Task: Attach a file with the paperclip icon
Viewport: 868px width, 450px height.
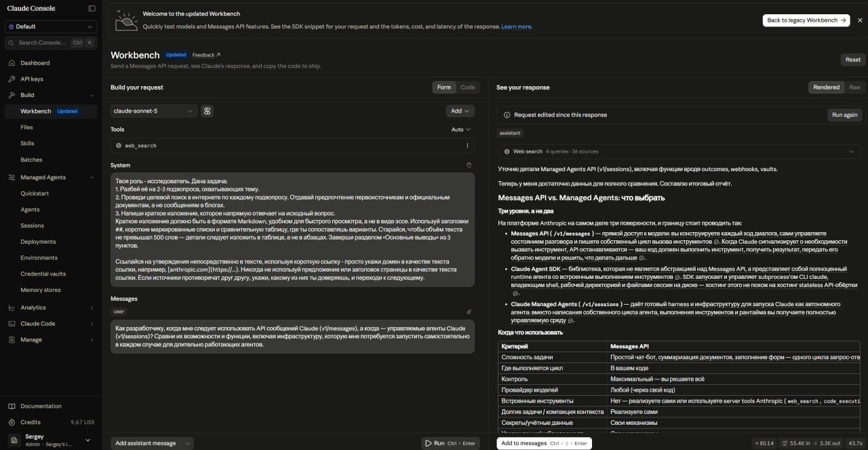Action: click(x=469, y=312)
